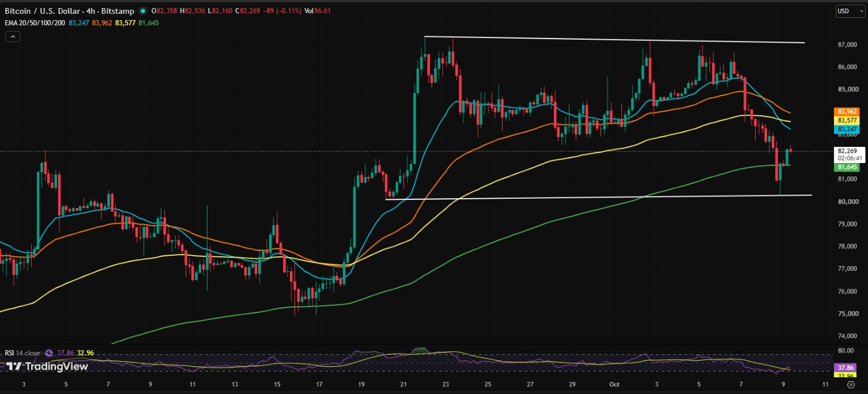
Task: Click the 74,000 price scale label
Action: (x=848, y=336)
